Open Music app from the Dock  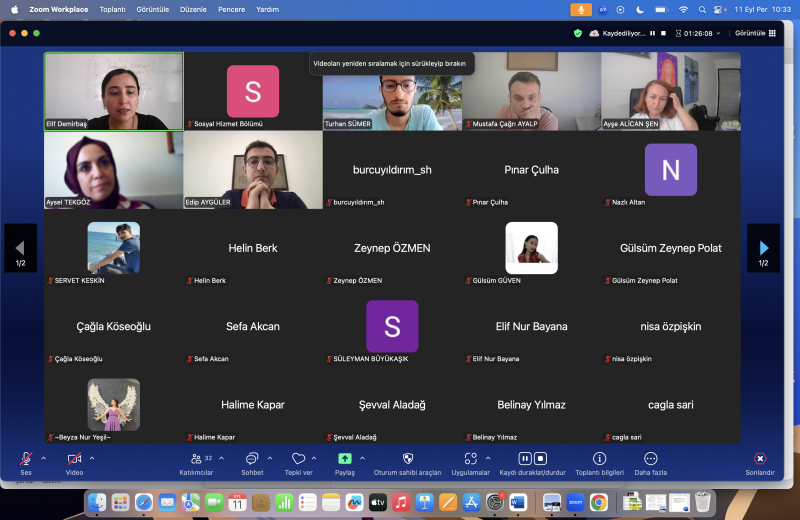pos(401,503)
